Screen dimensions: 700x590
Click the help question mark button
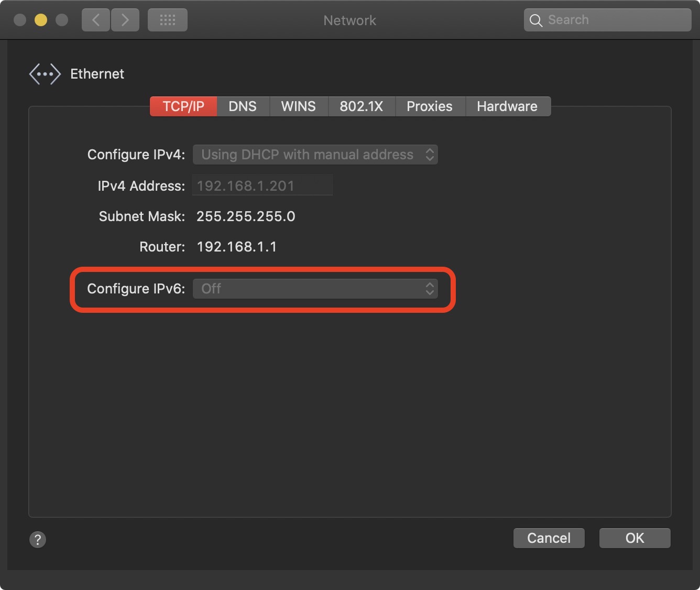[38, 539]
